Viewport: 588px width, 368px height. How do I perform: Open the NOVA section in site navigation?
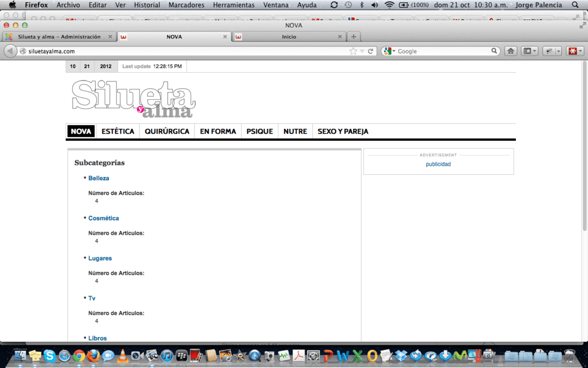[81, 131]
